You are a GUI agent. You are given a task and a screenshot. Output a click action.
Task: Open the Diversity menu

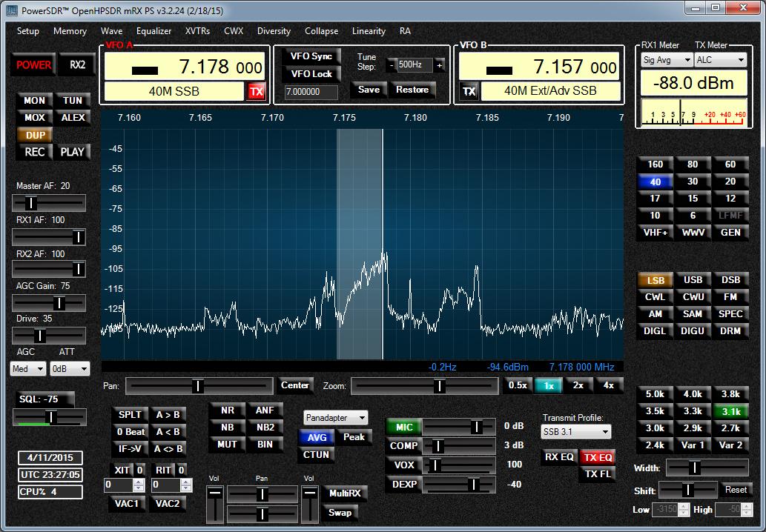click(274, 30)
